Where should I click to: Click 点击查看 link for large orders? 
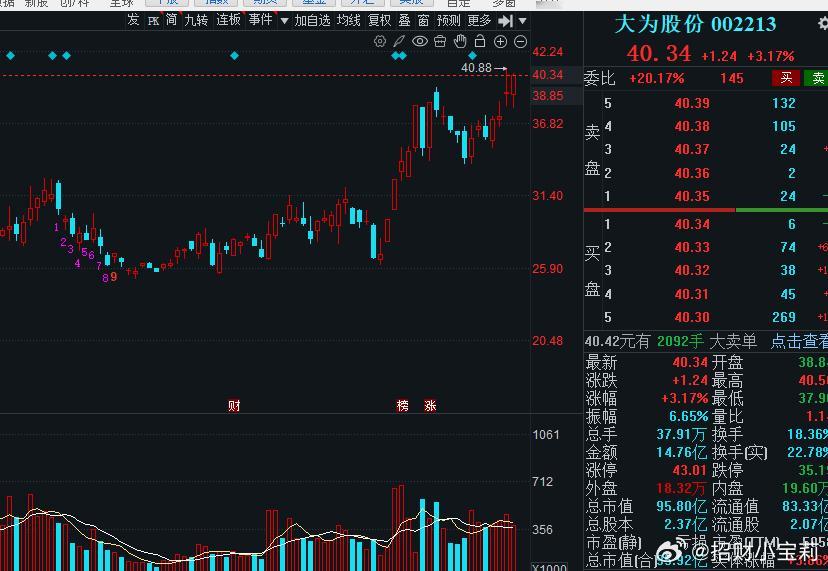click(799, 341)
